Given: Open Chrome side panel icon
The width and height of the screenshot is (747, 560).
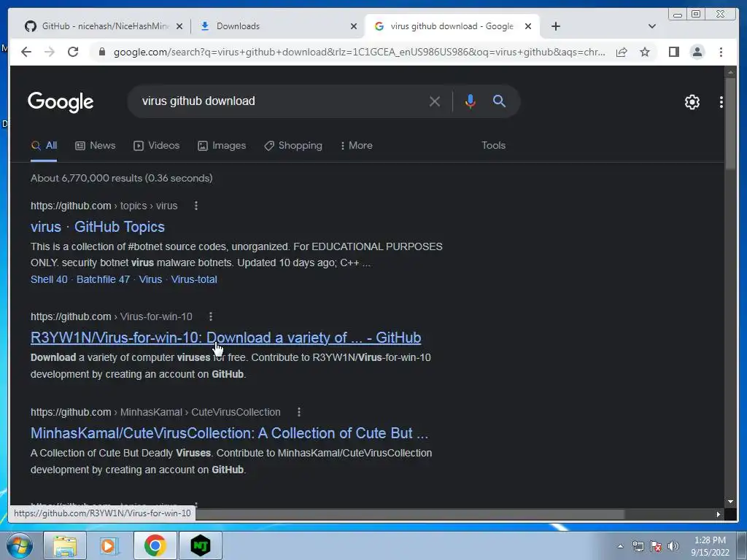Looking at the screenshot, I should pyautogui.click(x=673, y=52).
